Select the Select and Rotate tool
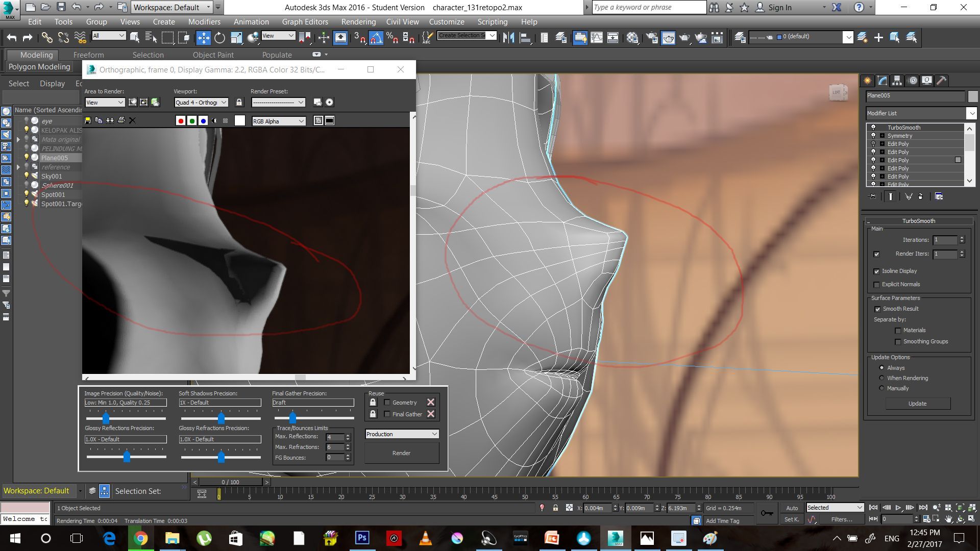This screenshot has width=980, height=551. (x=219, y=37)
